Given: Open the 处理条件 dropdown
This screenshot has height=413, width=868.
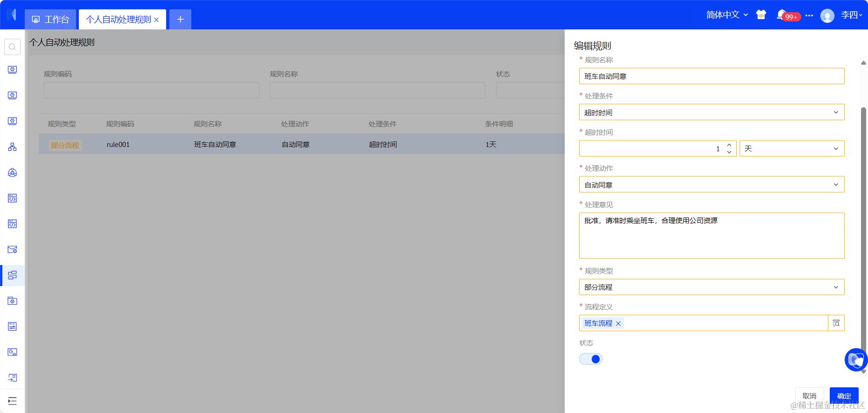Looking at the screenshot, I should (712, 112).
